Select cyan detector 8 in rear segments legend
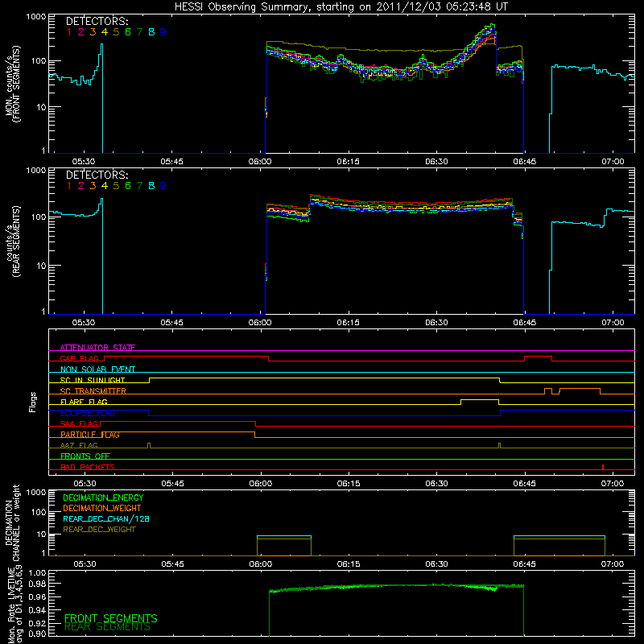Viewport: 644px width, 644px height. click(151, 186)
